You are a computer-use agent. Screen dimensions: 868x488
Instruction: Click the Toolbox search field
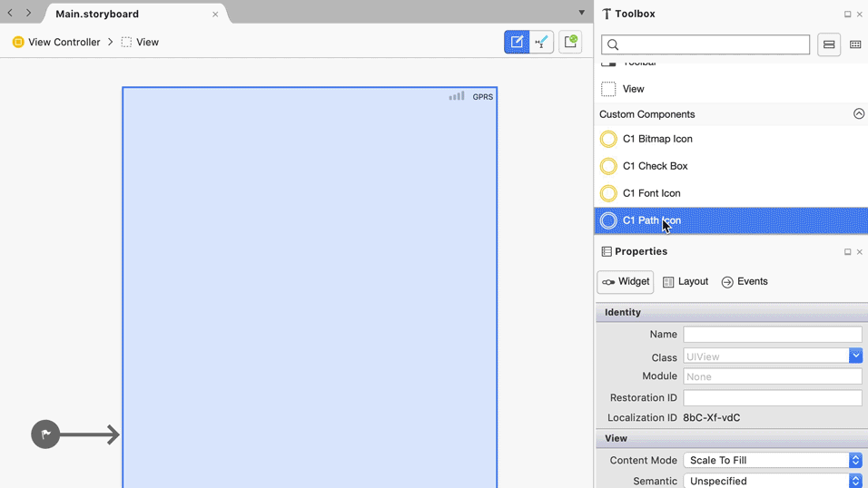pyautogui.click(x=705, y=44)
